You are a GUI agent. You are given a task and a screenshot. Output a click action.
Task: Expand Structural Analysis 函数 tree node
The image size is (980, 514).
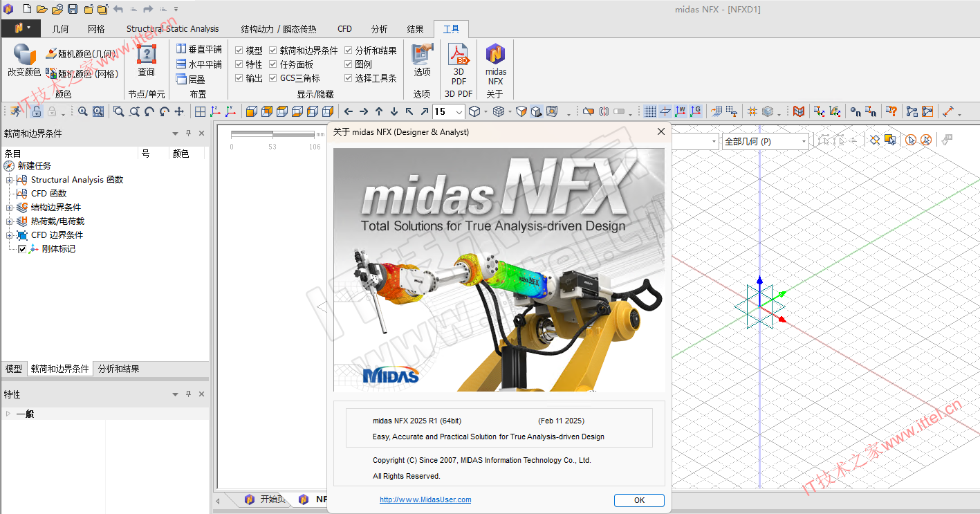tap(9, 180)
